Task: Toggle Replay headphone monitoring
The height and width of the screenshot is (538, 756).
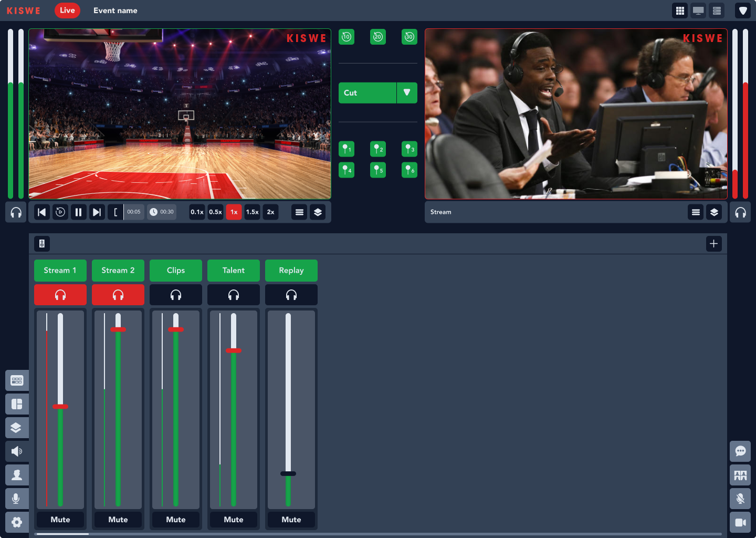Action: click(291, 295)
